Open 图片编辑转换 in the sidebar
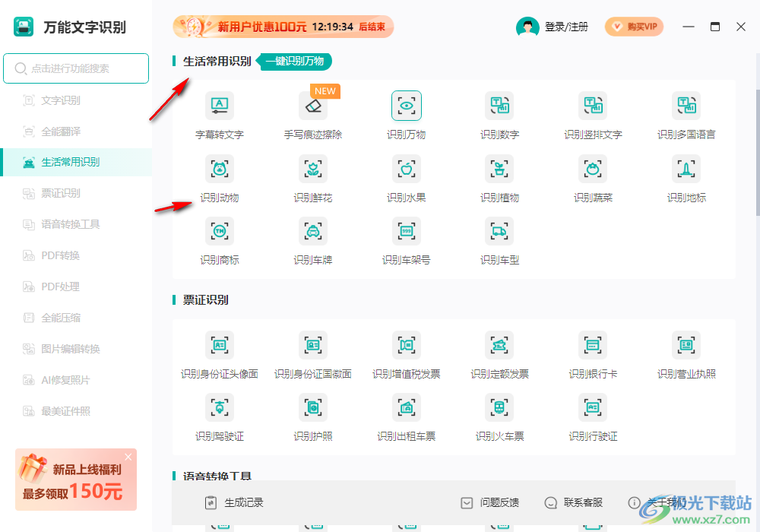Viewport: 760px width, 532px height. (76, 349)
